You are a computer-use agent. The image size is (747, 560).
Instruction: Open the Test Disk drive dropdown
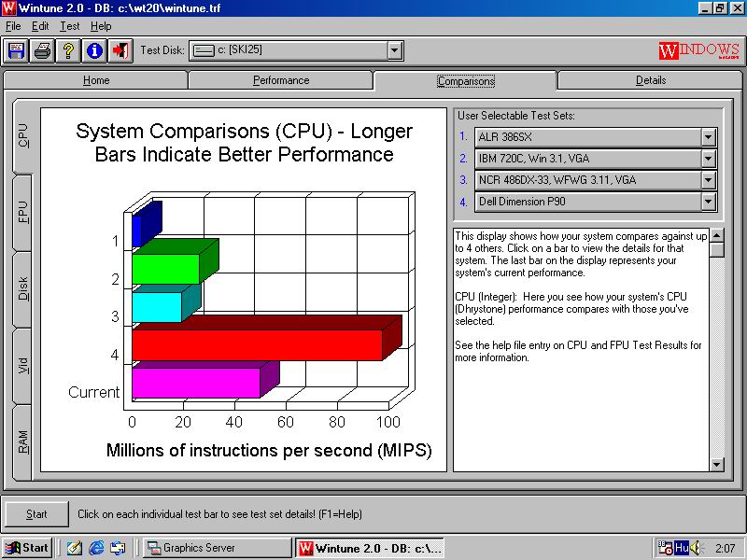[394, 50]
